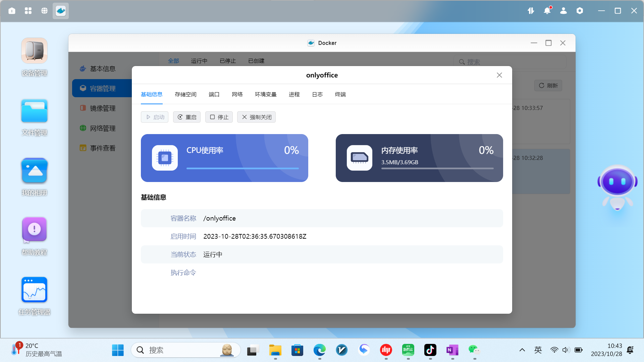Open the 帮助教程 help icon
644x362 pixels.
tap(34, 230)
